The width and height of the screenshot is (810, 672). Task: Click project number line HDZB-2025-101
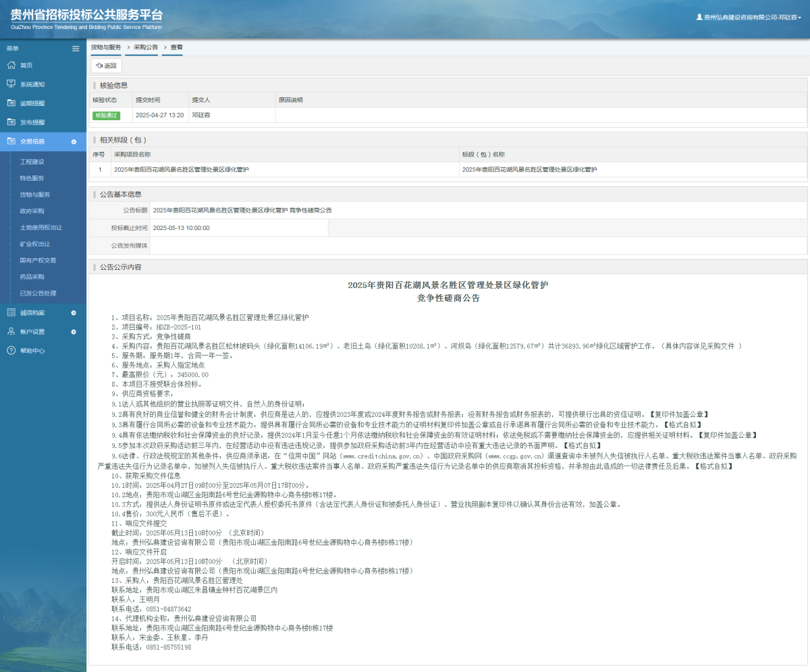(156, 327)
